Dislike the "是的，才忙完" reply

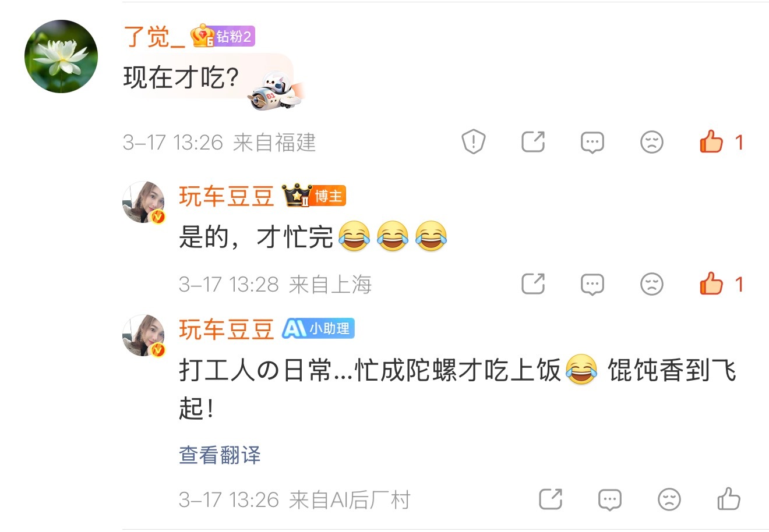coord(652,284)
